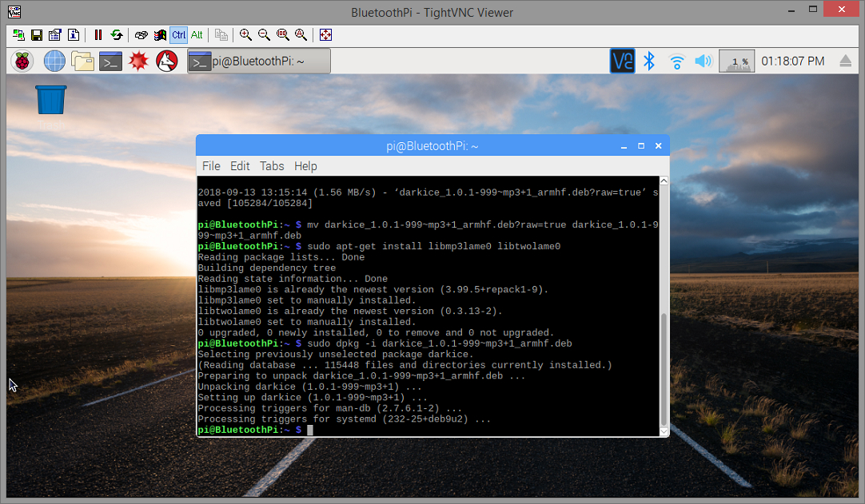This screenshot has width=865, height=504.
Task: Open the terminal Tabs menu
Action: coord(272,166)
